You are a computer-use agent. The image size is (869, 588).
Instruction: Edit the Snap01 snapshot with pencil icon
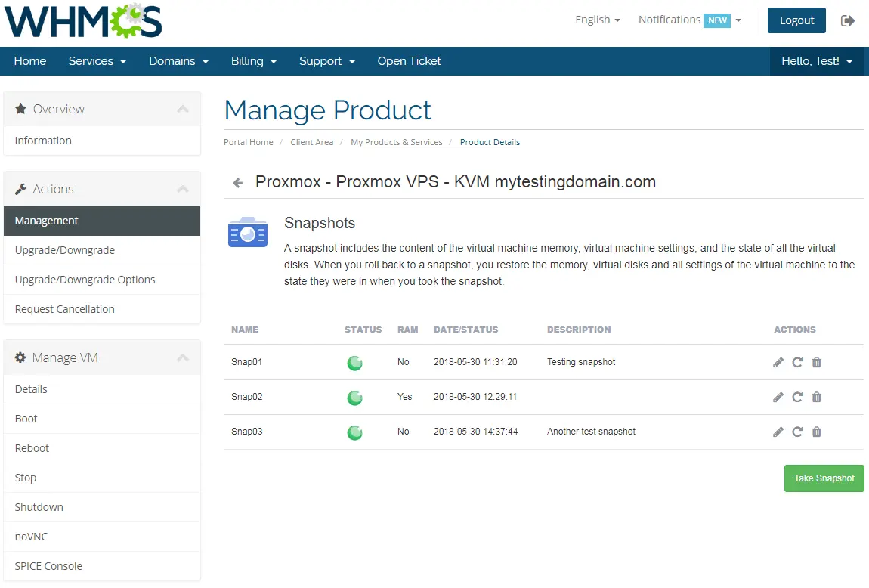[x=778, y=363]
